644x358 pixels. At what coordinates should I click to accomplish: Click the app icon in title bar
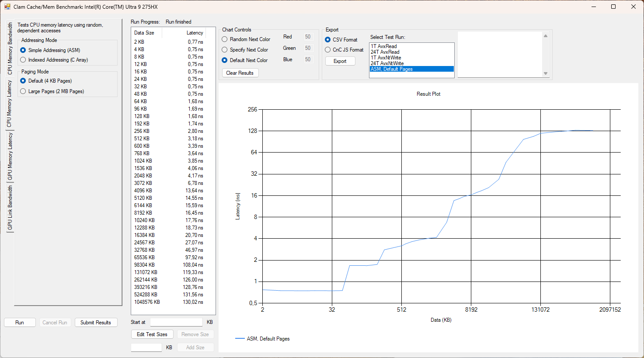click(x=7, y=7)
